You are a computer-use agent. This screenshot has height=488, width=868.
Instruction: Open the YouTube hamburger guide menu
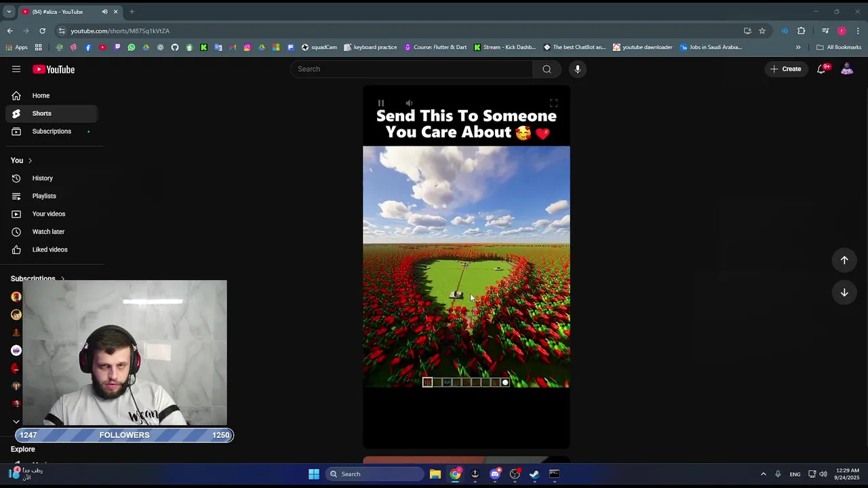16,69
